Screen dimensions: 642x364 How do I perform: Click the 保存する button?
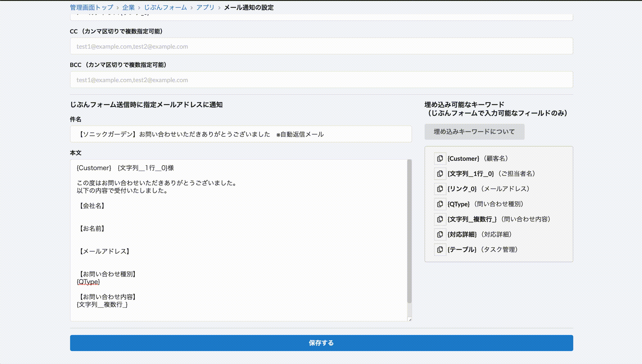(x=321, y=343)
